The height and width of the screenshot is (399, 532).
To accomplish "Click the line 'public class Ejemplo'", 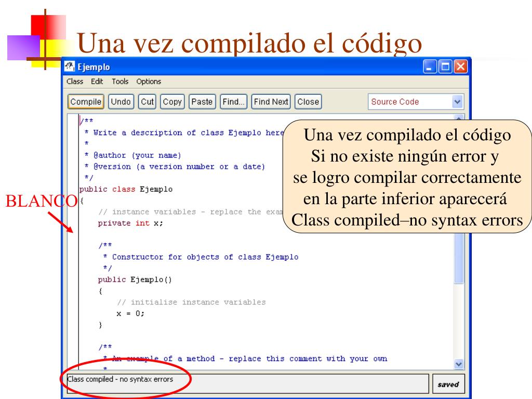I will [126, 189].
